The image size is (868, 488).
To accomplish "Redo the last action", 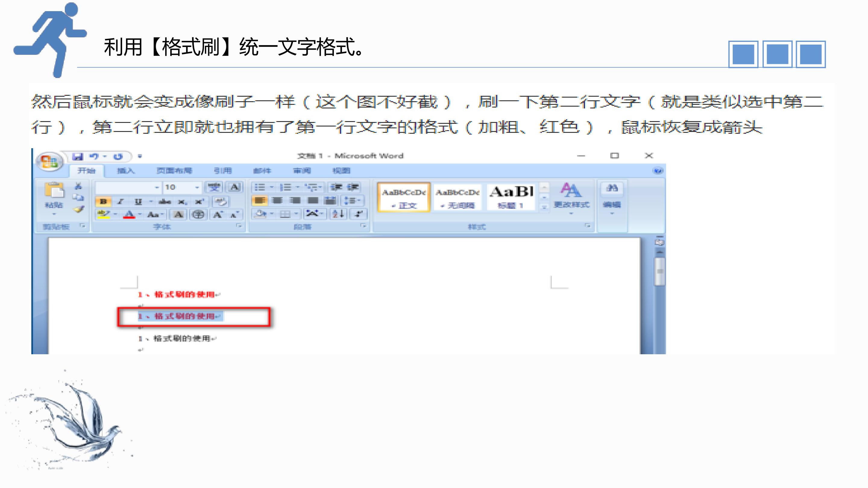I will [x=118, y=157].
